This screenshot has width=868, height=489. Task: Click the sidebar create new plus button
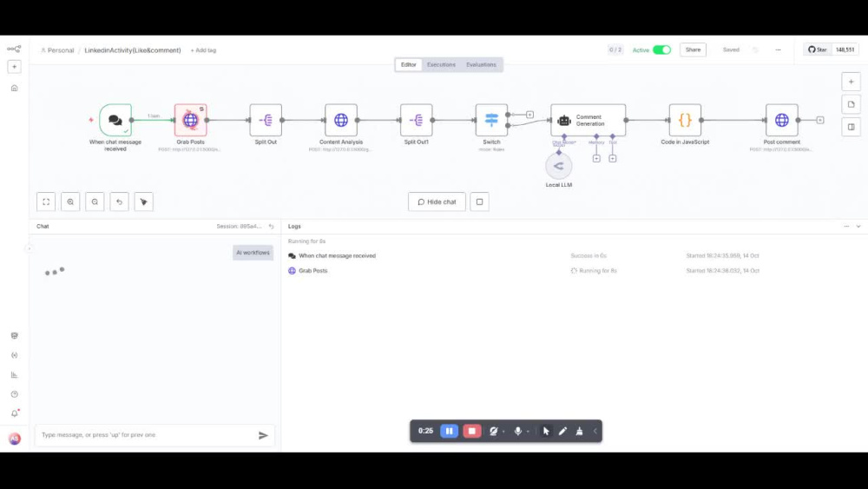[15, 67]
